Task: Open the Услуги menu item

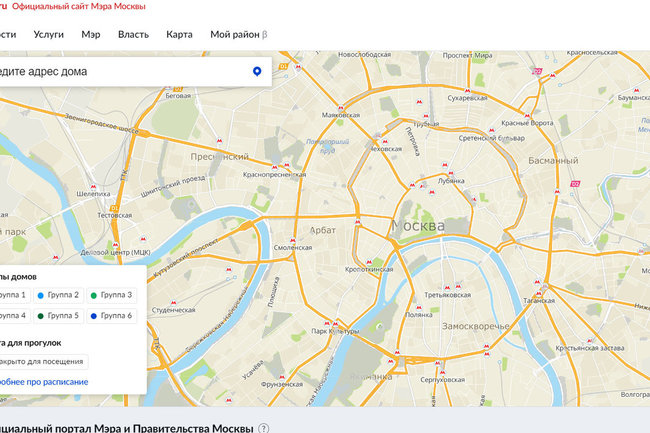Action: (x=48, y=34)
